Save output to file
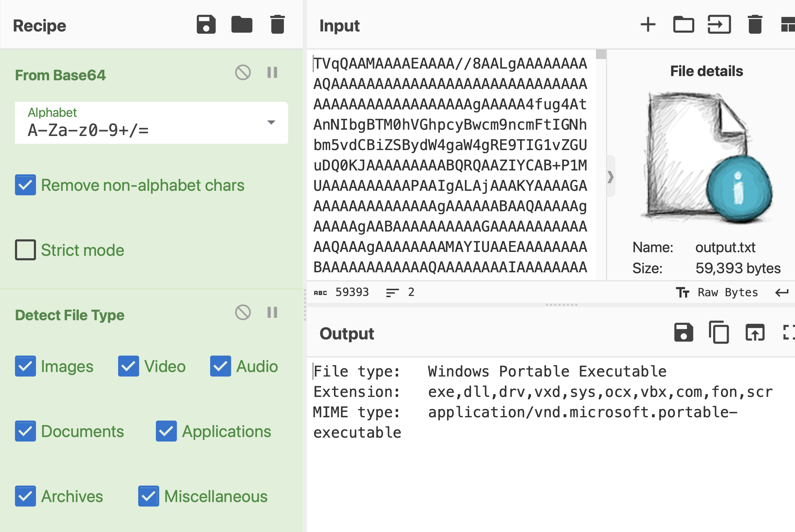 683,332
